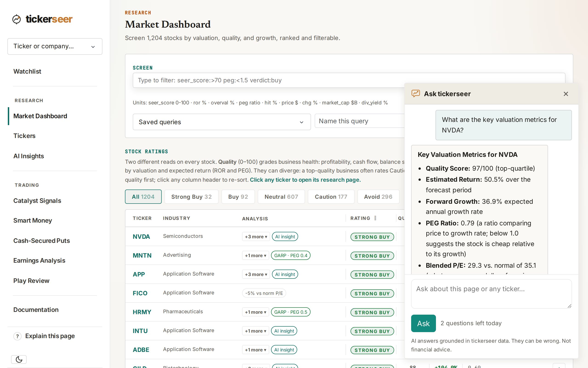Screen dimensions: 588x368
Task: Click the Ask tickerseer chat icon
Action: pos(416,94)
